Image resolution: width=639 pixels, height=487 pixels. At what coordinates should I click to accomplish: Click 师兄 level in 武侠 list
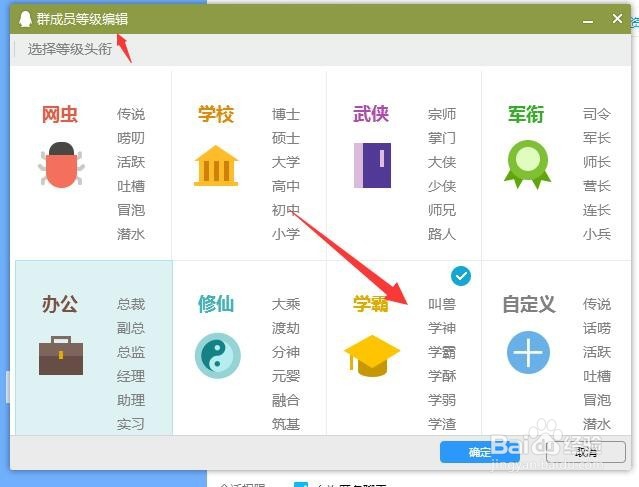tap(442, 210)
